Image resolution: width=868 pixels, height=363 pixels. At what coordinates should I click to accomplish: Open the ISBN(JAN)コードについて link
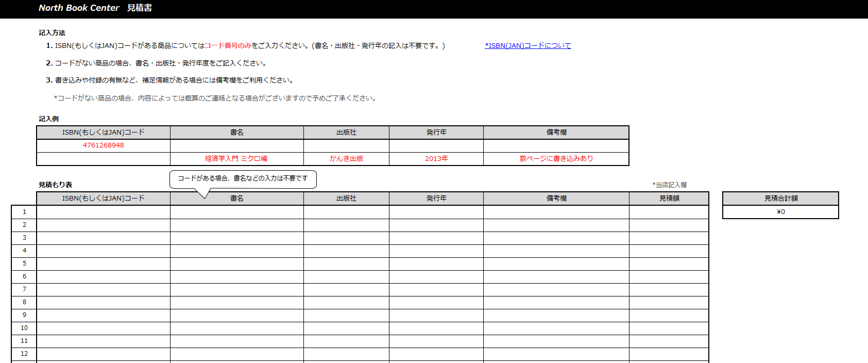pos(527,46)
